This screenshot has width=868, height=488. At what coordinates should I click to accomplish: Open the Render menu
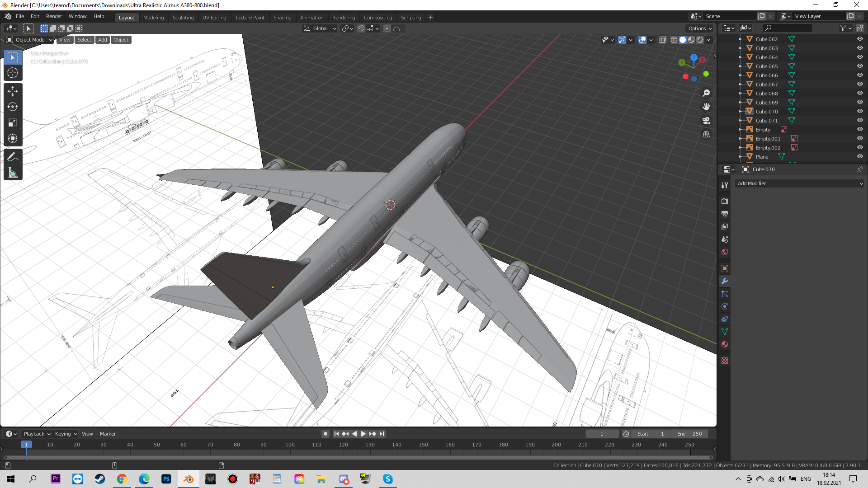[x=54, y=16]
